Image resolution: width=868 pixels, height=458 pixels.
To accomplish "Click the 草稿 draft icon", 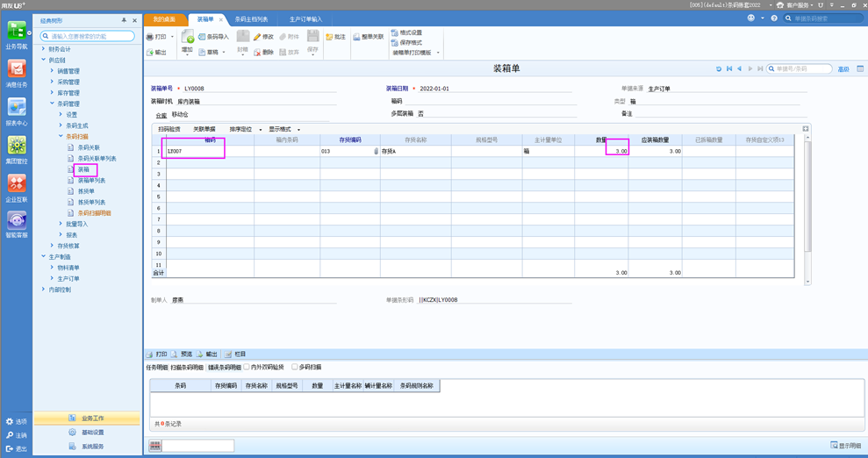I will tap(202, 53).
